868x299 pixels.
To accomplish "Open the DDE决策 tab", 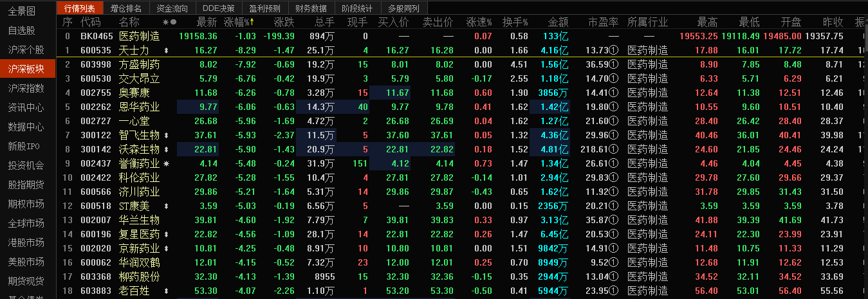I will pos(219,8).
